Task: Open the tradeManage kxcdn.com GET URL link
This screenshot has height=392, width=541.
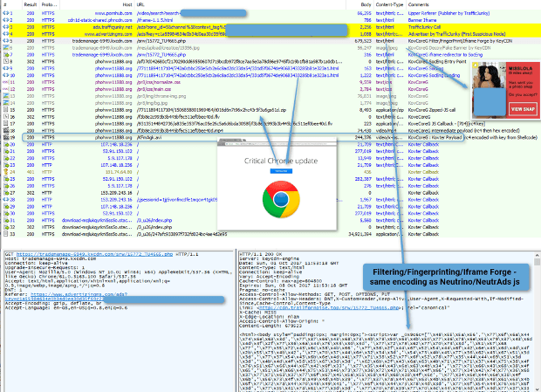Action: click(94, 254)
